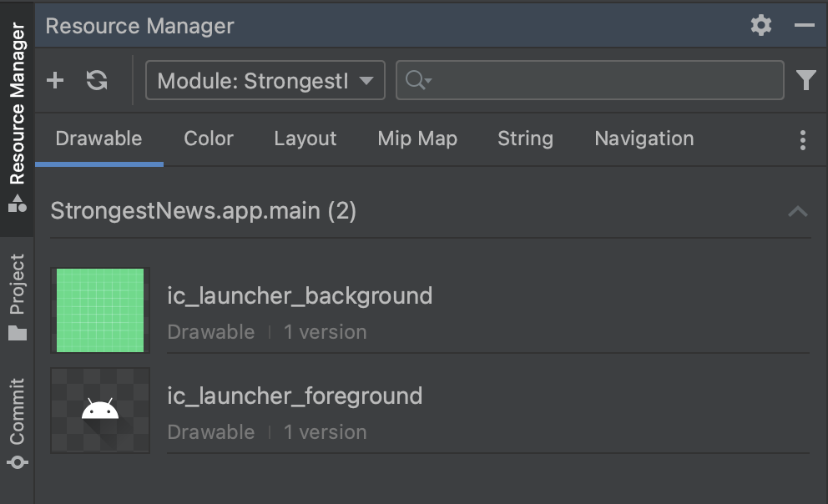Open the Project tool window

tap(17, 297)
